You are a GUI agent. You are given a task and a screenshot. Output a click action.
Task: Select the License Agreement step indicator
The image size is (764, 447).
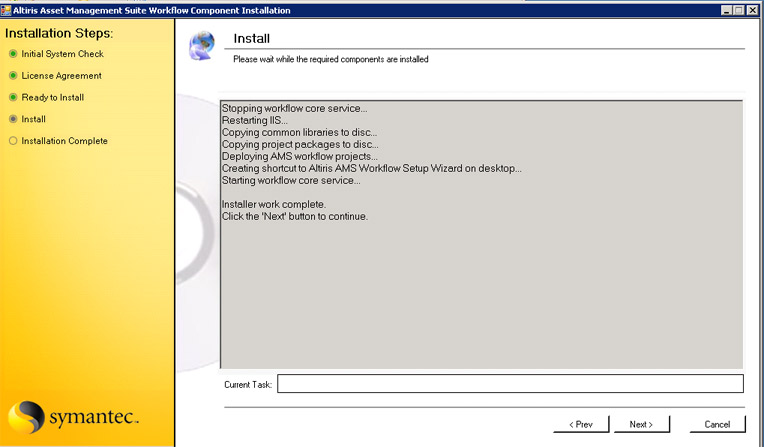click(13, 76)
